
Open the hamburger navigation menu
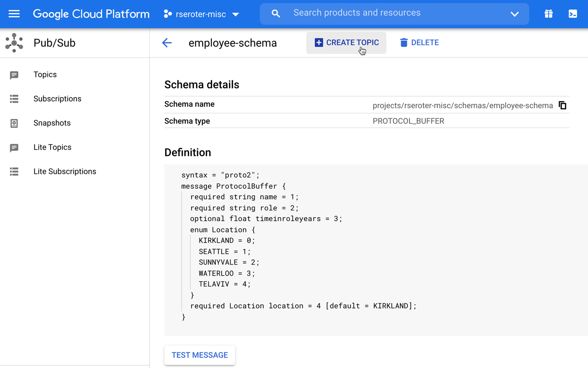click(x=14, y=14)
